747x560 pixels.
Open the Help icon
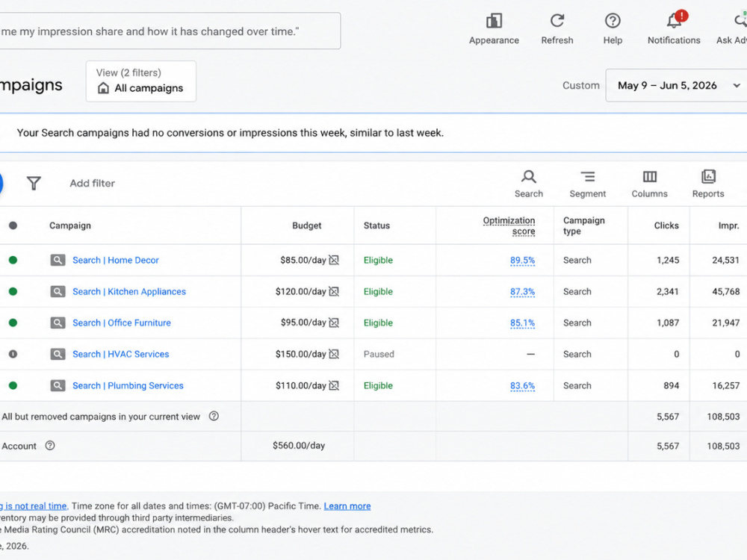(613, 21)
